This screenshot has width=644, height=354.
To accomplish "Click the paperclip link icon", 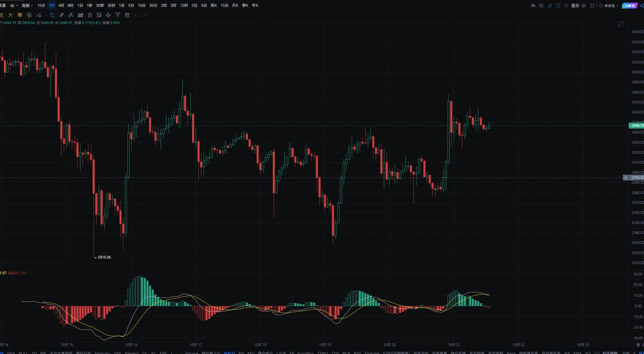I will 108,15.
